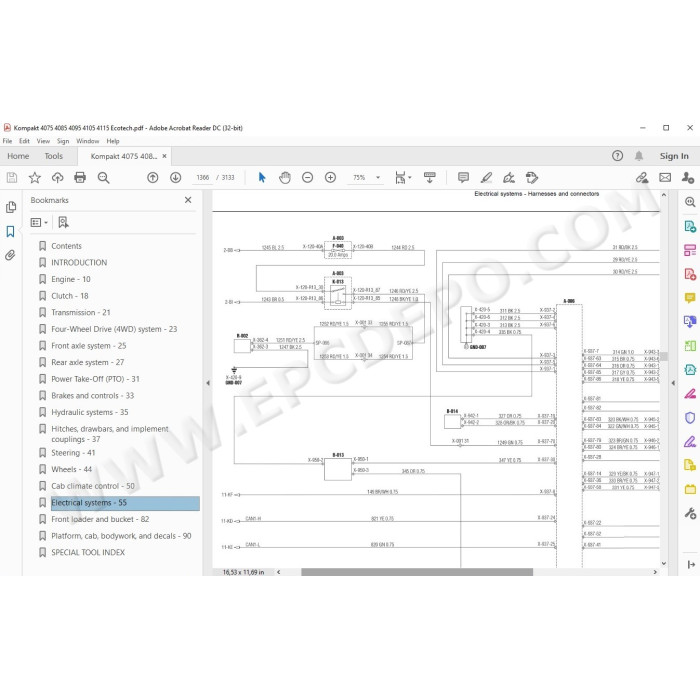Zoom in with plus icon
Viewport: 700px width, 700px height.
330,178
